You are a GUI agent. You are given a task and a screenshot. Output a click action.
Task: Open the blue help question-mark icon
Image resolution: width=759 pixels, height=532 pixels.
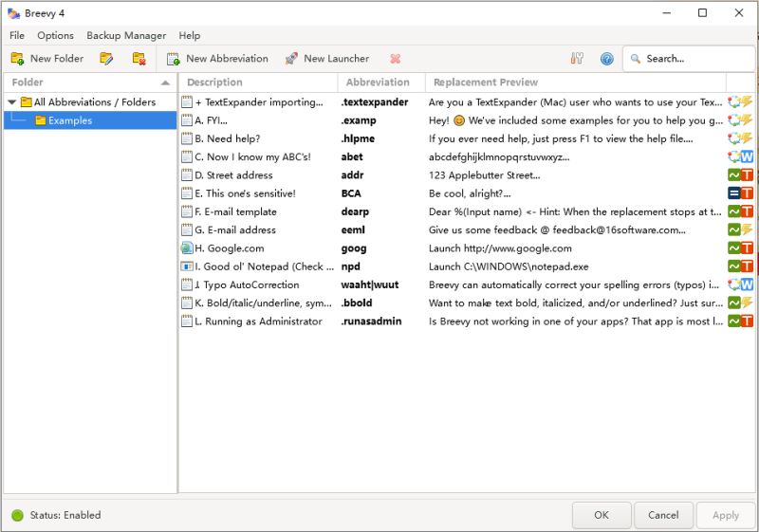tap(606, 59)
